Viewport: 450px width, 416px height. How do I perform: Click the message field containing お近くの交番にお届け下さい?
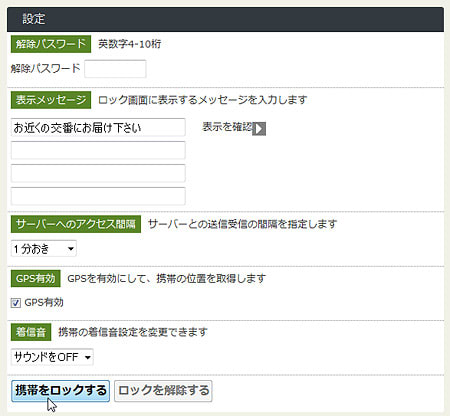[98, 127]
